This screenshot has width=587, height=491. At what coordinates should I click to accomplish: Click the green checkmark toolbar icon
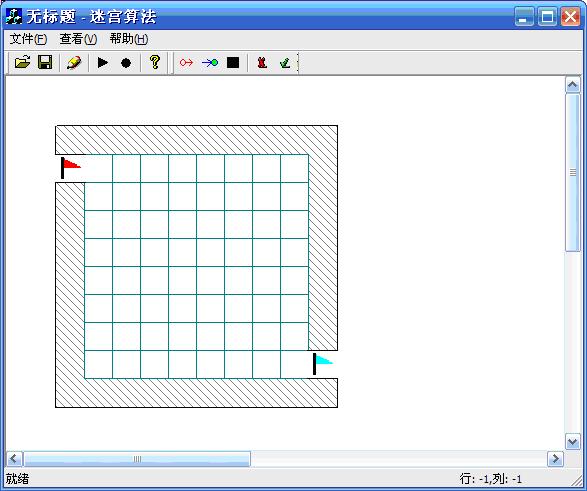pos(285,62)
